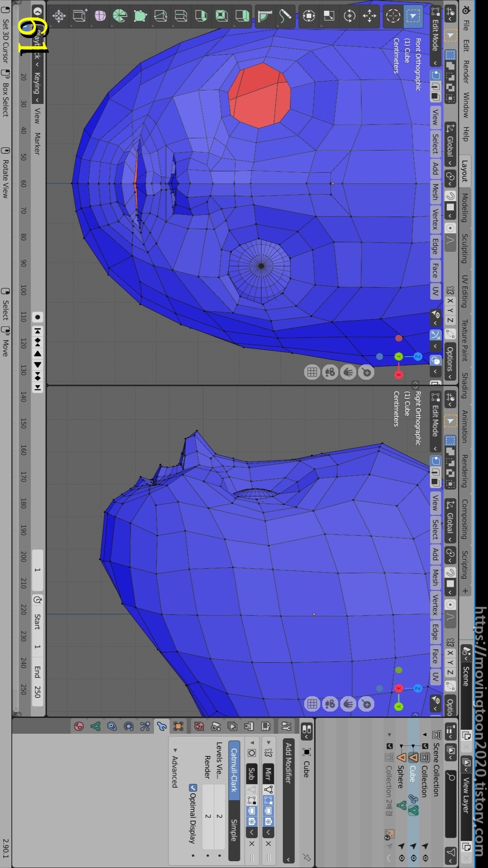Click timeline play forward button
The height and width of the screenshot is (868, 488).
[38, 364]
